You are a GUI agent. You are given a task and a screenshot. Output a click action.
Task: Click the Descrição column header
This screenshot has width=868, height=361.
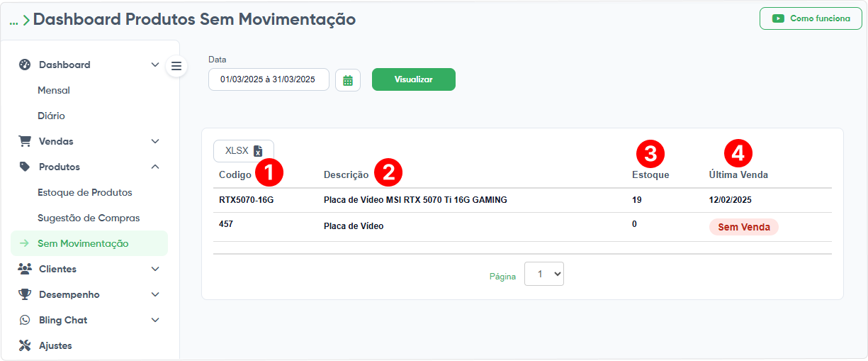[346, 174]
